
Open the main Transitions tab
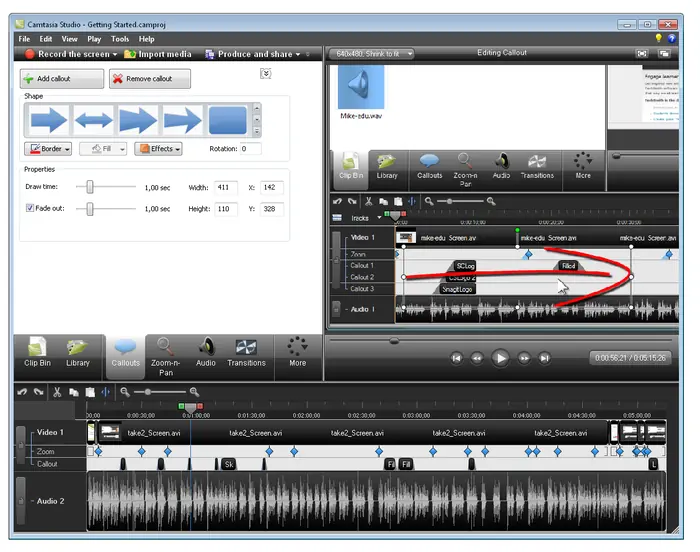click(246, 353)
